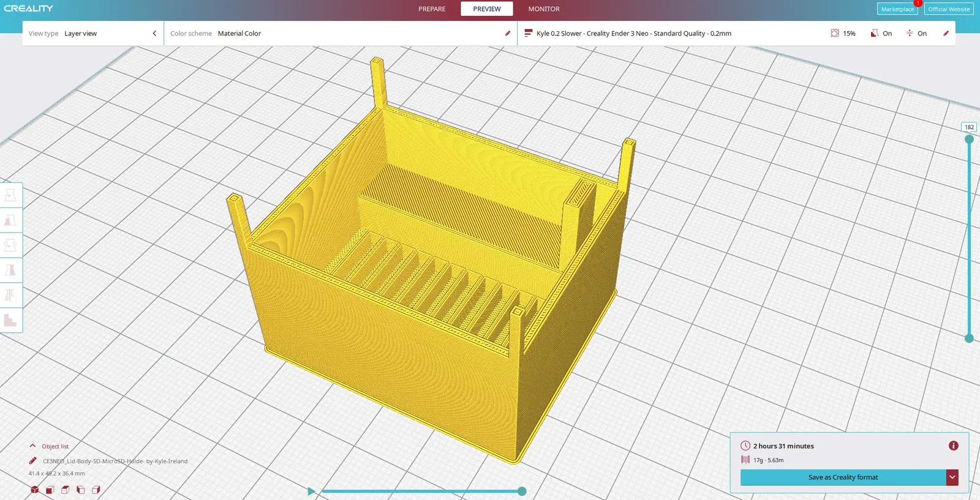This screenshot has height=500, width=980.
Task: Select the Mirror tool in left toolbar
Action: tap(10, 271)
